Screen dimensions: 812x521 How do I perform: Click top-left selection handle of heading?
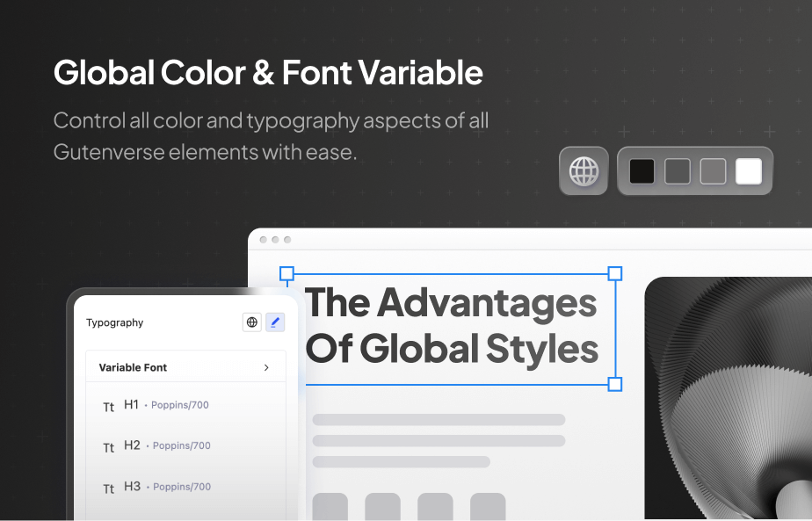tap(286, 273)
